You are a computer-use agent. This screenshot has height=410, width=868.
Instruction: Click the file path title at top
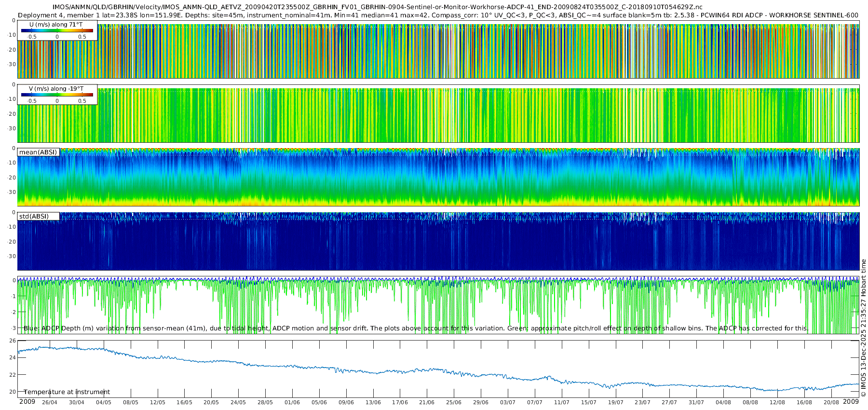377,7
